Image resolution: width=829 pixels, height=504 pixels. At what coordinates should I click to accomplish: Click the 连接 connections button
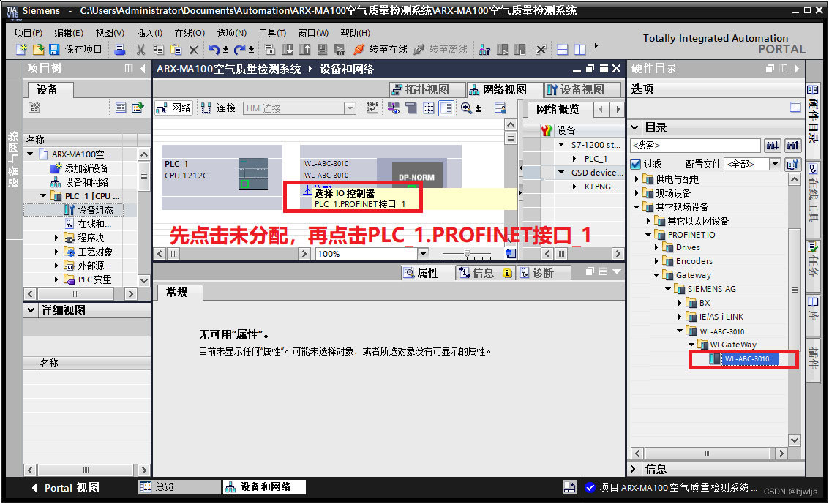219,108
